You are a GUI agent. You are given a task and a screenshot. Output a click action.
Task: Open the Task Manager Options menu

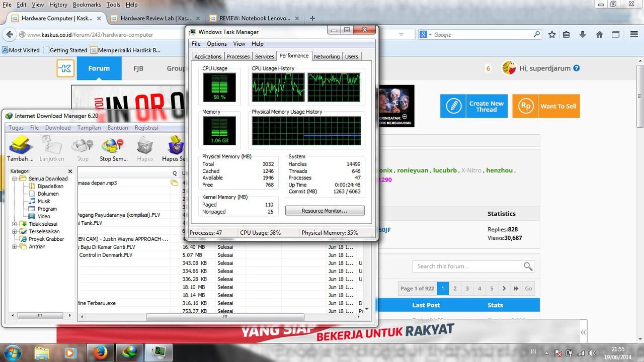point(217,44)
